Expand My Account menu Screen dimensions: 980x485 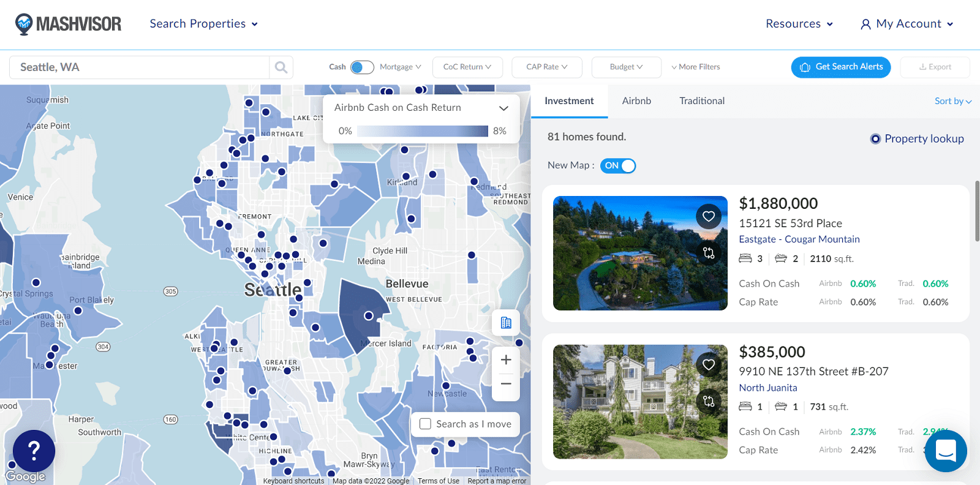[907, 24]
